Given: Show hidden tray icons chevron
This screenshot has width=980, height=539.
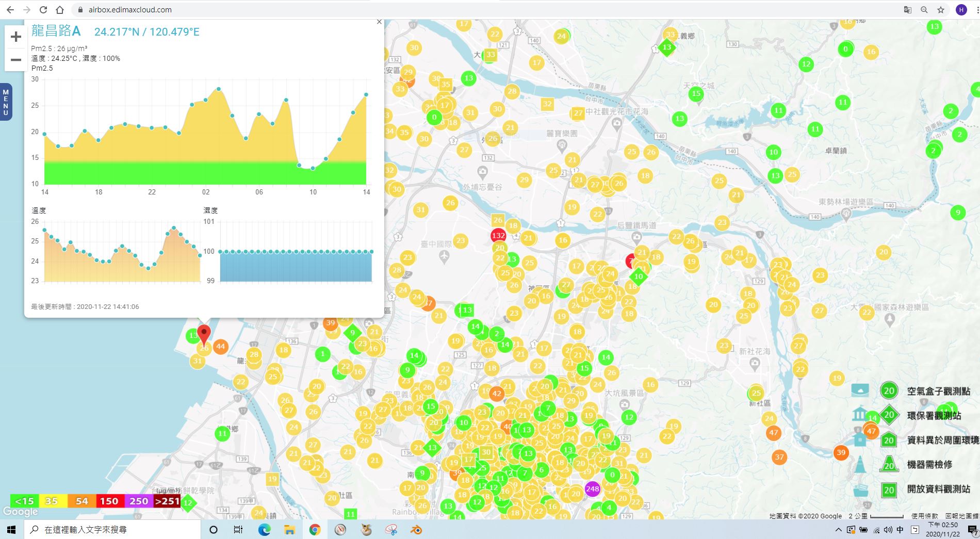Looking at the screenshot, I should coord(838,530).
